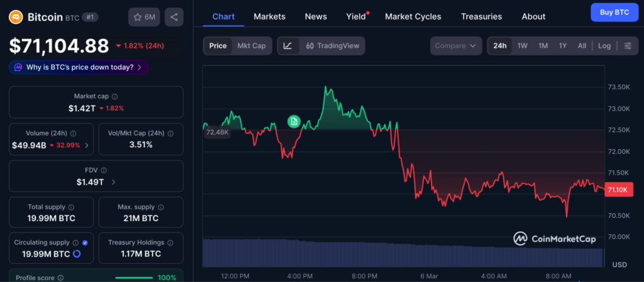Switch to TradingView chart mode
The image size is (644, 282).
(332, 46)
